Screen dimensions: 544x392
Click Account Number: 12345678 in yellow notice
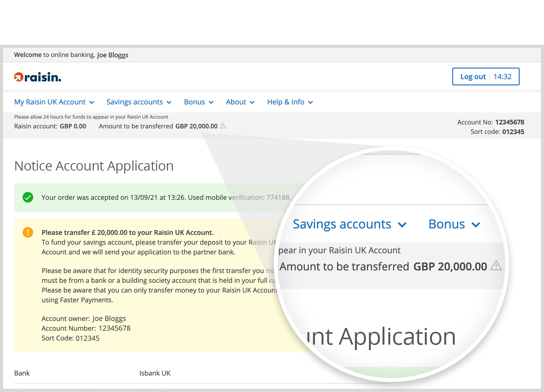coord(86,328)
